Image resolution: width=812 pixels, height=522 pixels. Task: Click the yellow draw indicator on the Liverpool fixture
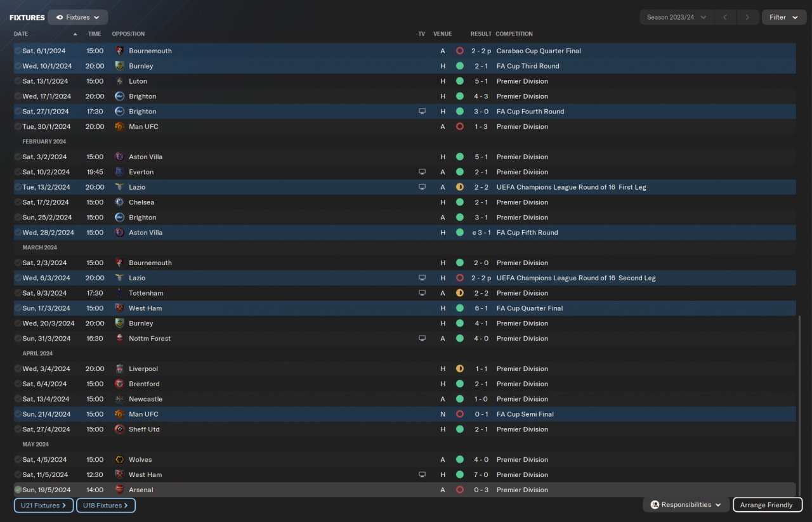click(x=460, y=369)
